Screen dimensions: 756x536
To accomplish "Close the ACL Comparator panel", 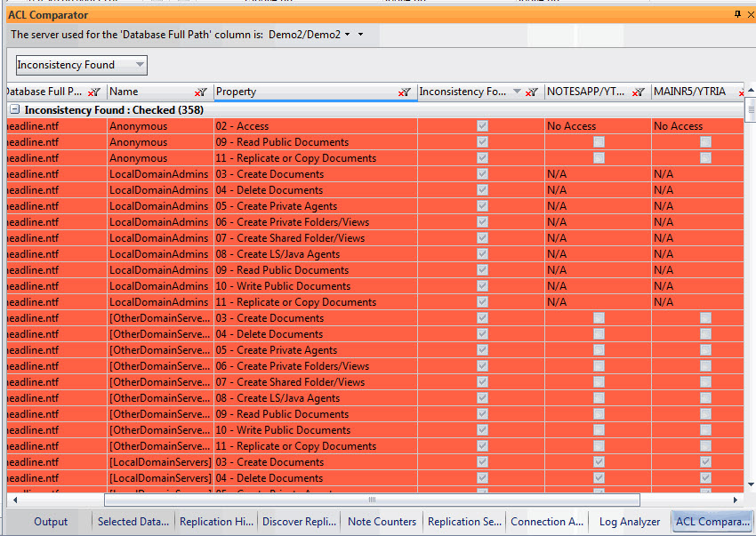I will (x=748, y=15).
